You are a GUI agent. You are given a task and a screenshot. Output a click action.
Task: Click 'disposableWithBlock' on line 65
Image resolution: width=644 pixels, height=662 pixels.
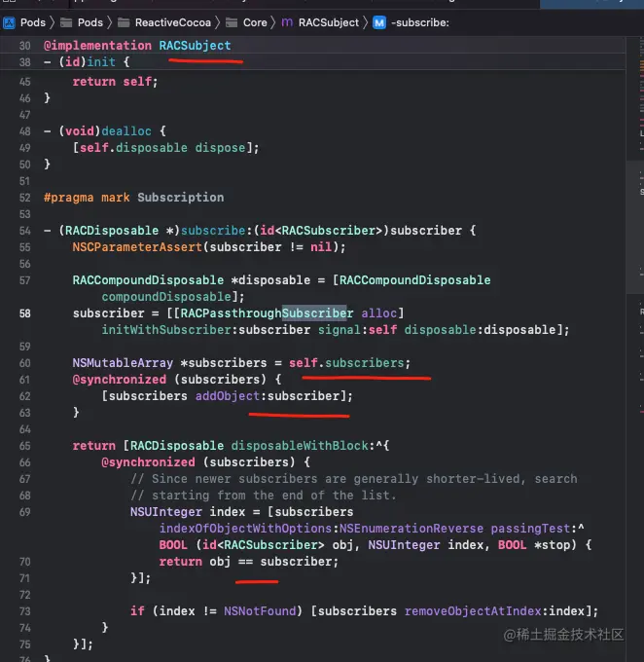[300, 446]
